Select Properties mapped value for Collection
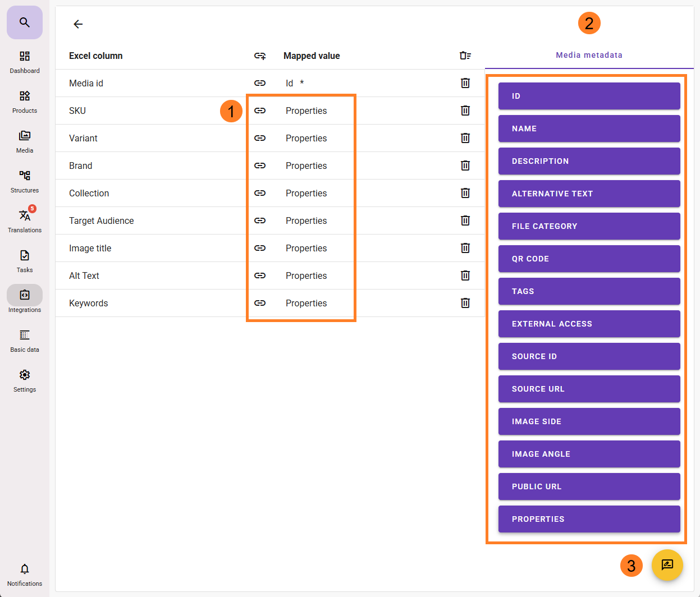The height and width of the screenshot is (597, 700). coord(306,193)
